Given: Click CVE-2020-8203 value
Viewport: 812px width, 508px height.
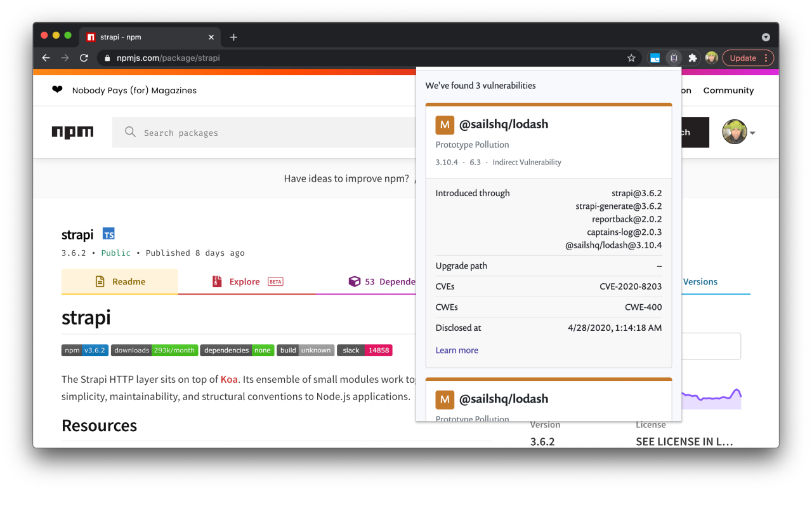Looking at the screenshot, I should (x=631, y=286).
